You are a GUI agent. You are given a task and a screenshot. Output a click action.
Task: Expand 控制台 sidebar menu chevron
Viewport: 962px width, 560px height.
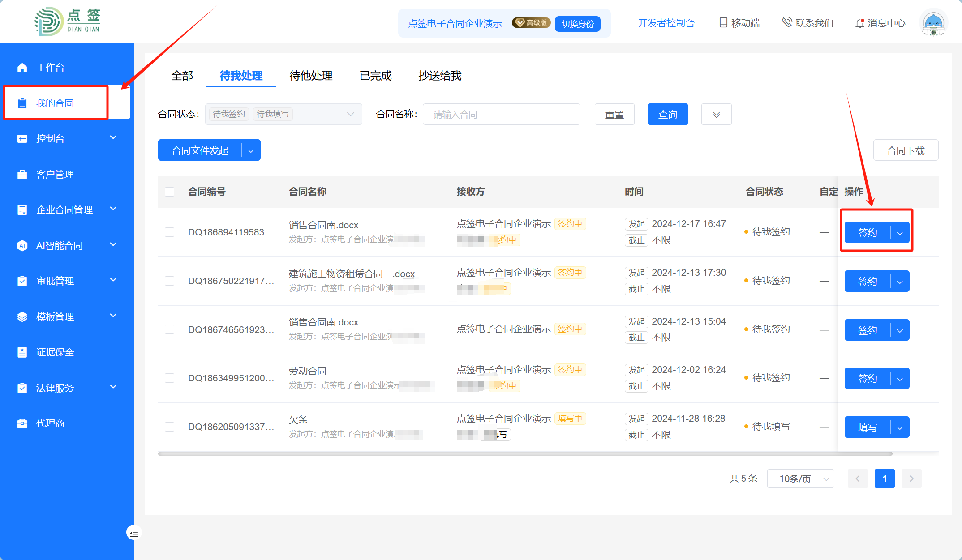point(113,138)
